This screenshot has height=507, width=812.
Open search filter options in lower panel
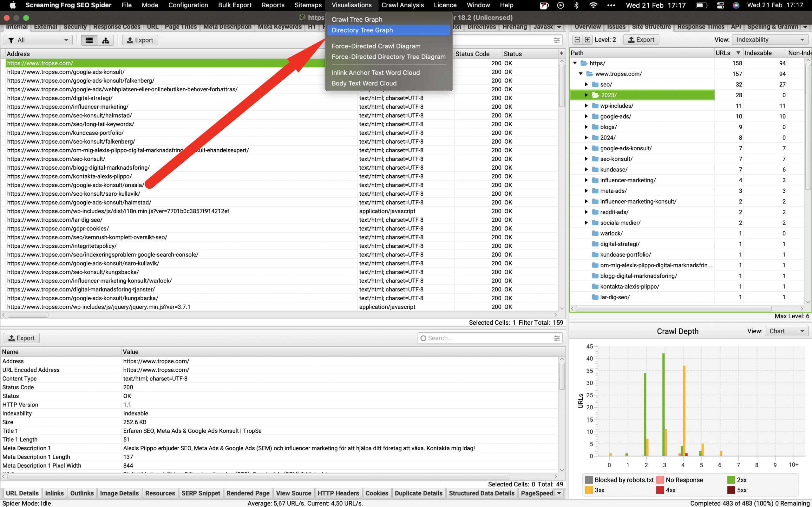[557, 338]
